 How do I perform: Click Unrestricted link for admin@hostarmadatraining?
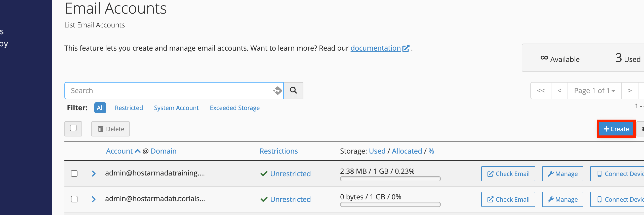(x=291, y=174)
